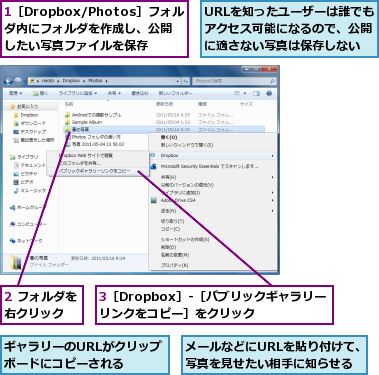The height and width of the screenshot is (375, 379).
Task: Open the 共有 toolbar dropdown
Action: point(114,93)
